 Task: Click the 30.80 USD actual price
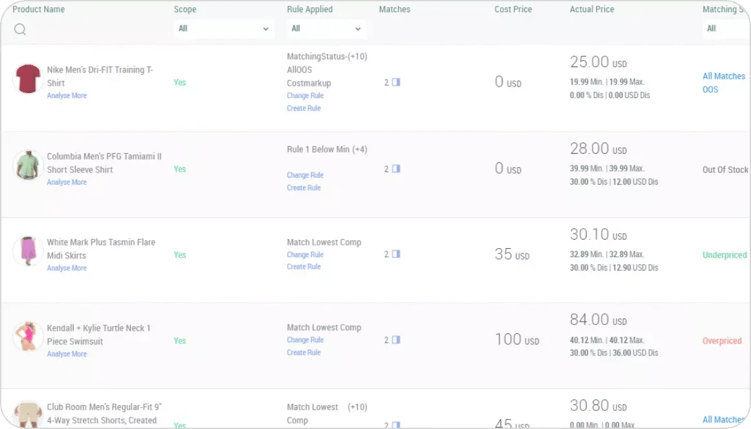pos(598,406)
